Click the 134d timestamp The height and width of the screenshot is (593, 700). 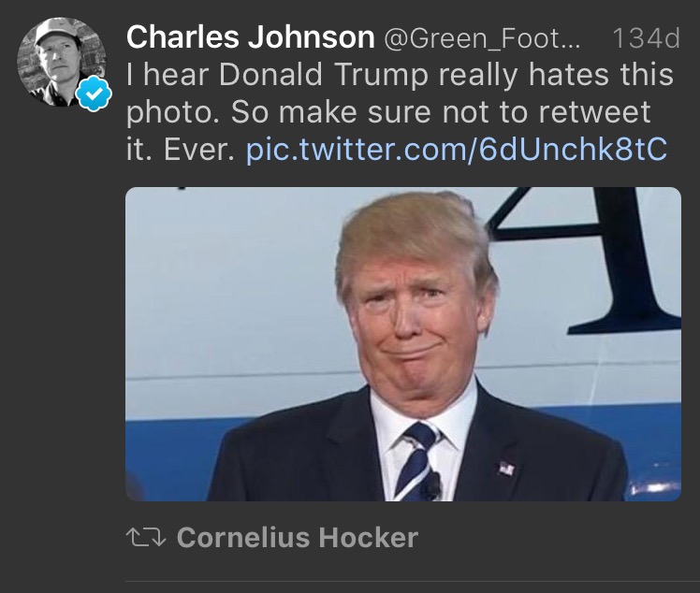(x=645, y=38)
